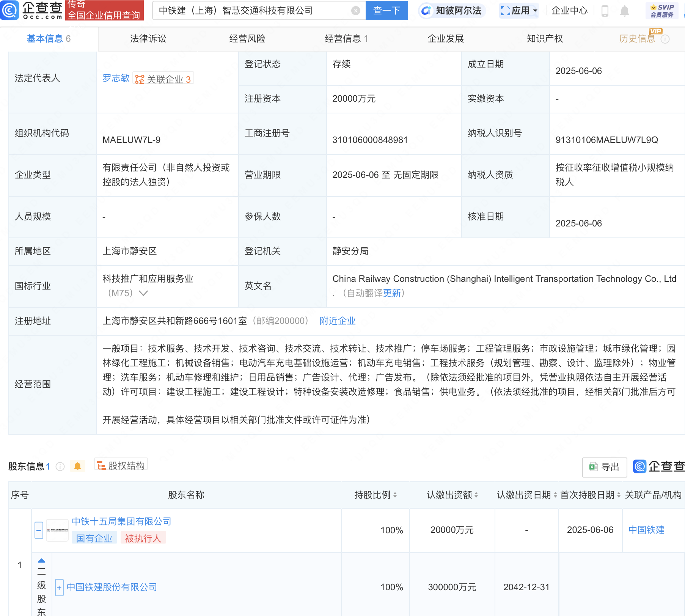Screen dimensions: 685x616
Task: Click the 导出 export button
Action: point(605,467)
